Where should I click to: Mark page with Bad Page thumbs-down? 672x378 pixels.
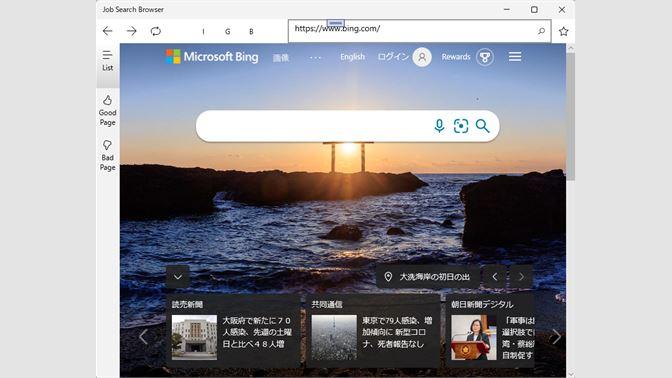click(x=108, y=155)
